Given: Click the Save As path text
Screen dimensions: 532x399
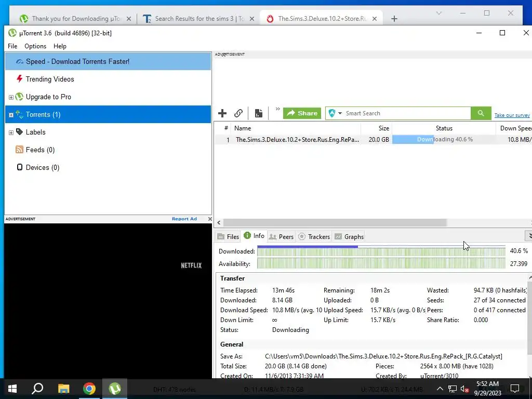Looking at the screenshot, I should pos(383,356).
